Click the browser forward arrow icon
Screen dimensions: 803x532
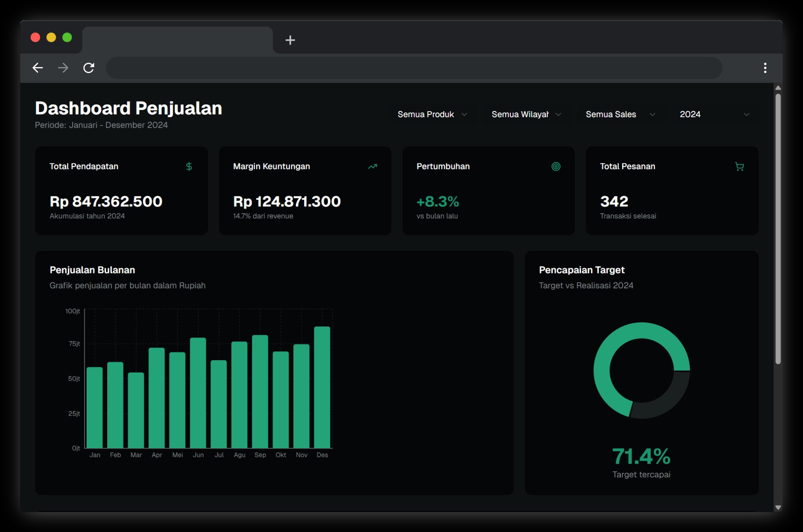pyautogui.click(x=63, y=68)
